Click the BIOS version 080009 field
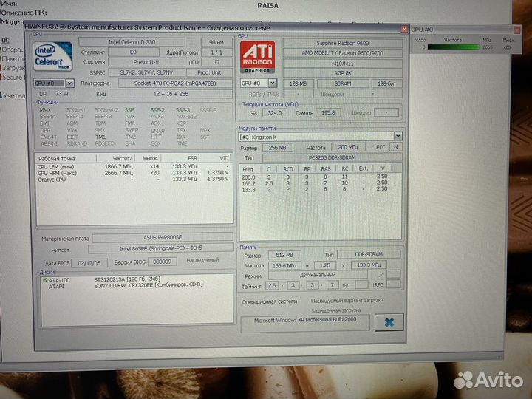532x399 pixels. 162,262
